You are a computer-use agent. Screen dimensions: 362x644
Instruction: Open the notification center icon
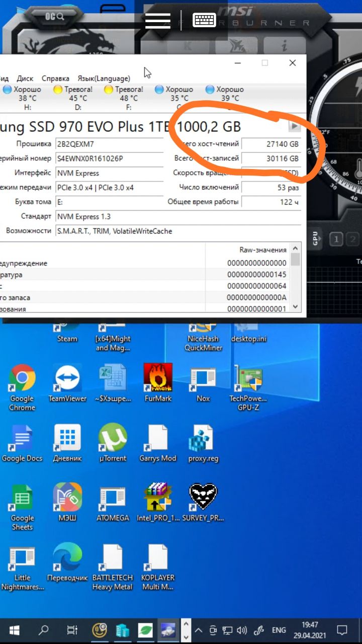coord(342,629)
